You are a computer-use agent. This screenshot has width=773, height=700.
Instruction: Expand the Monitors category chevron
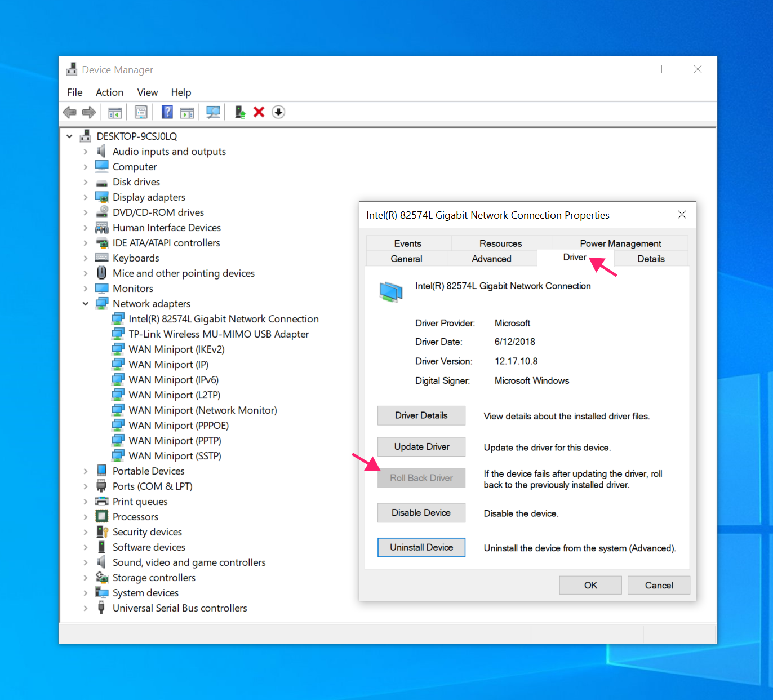86,289
